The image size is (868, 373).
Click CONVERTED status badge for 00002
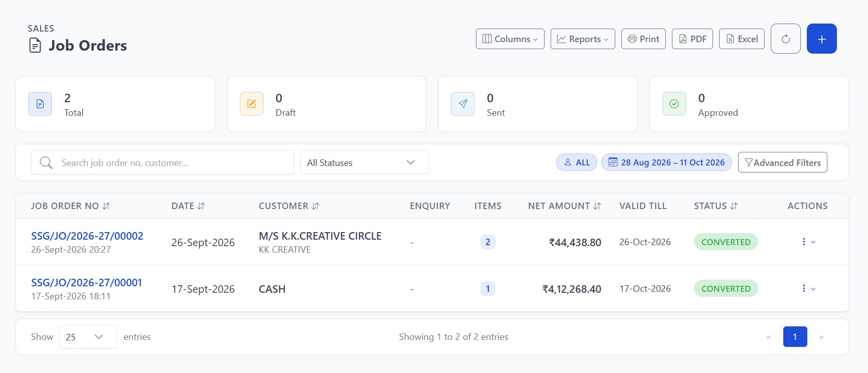coord(726,242)
